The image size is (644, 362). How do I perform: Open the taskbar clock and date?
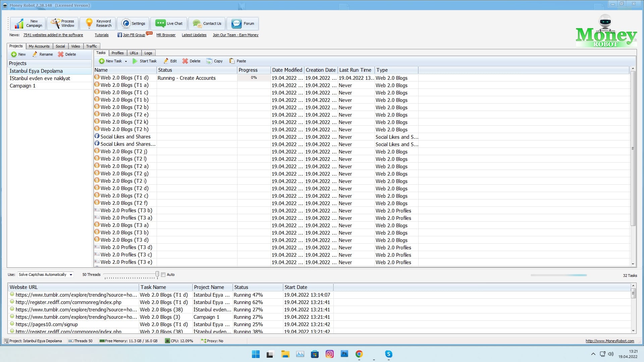click(x=628, y=354)
